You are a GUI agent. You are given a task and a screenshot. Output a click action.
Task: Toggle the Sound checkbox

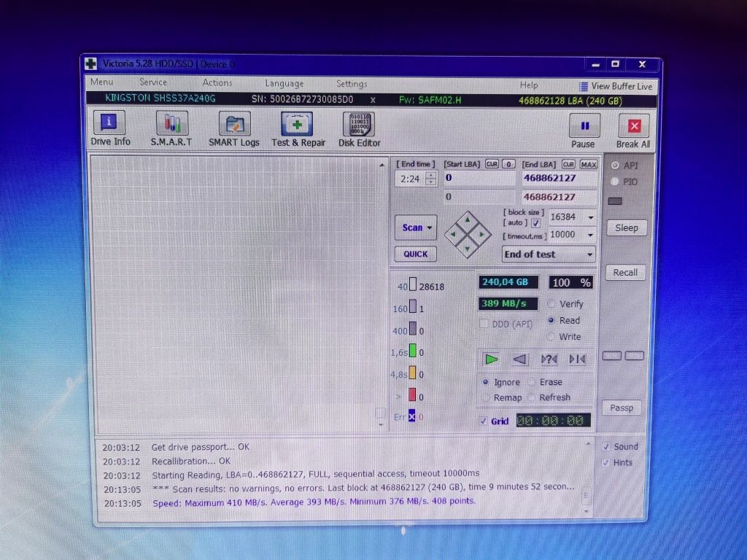coord(606,447)
